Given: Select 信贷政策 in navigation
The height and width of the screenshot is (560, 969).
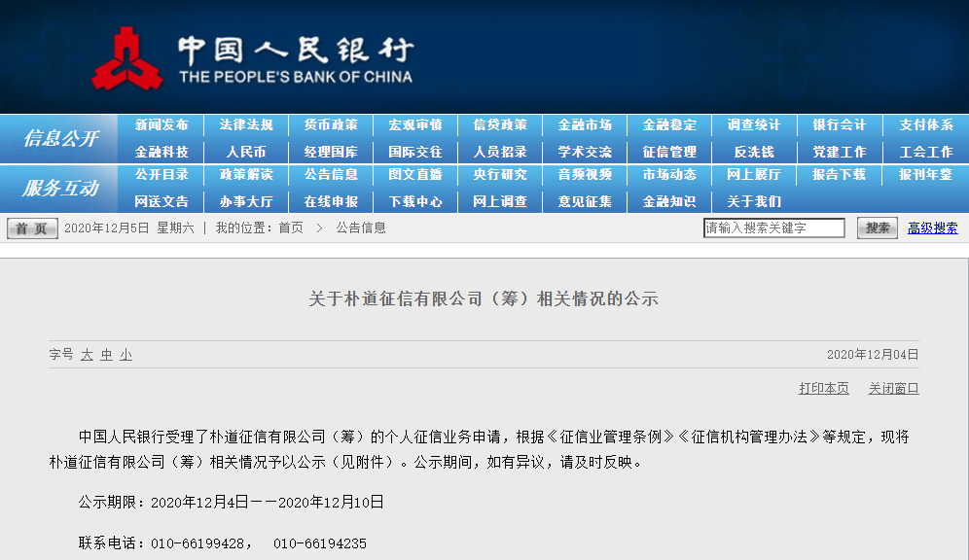Looking at the screenshot, I should coord(500,124).
